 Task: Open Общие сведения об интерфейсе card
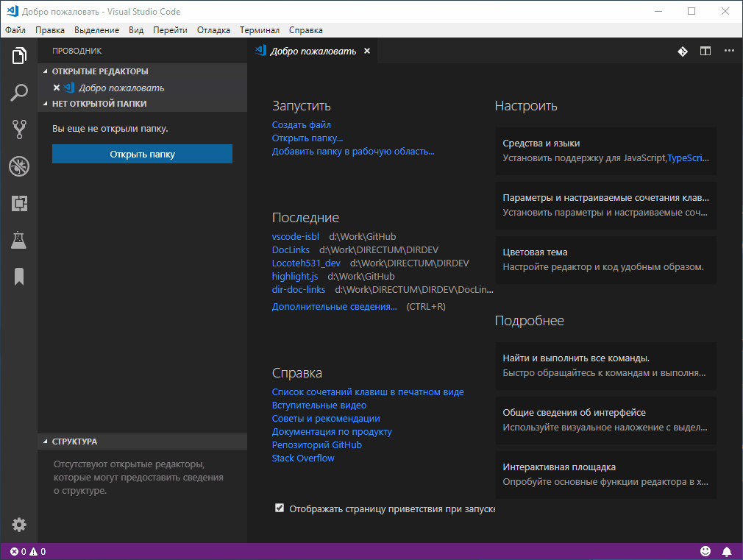point(605,420)
